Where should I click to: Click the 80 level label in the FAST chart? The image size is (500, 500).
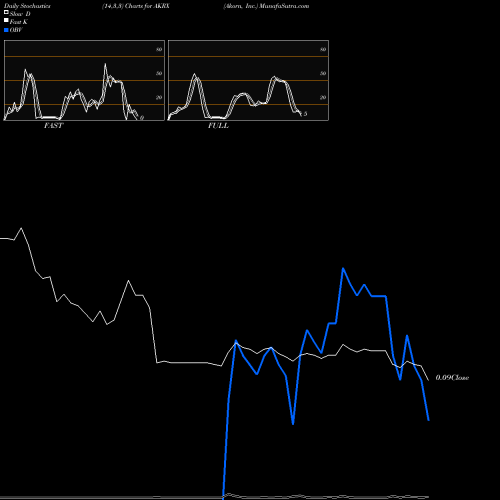tap(159, 49)
